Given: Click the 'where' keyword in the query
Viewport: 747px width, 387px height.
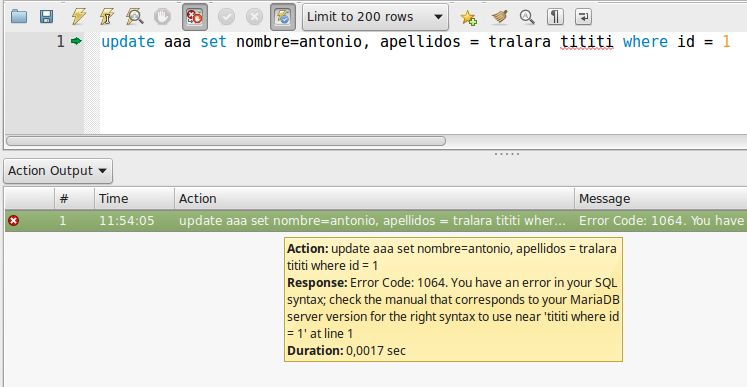Looking at the screenshot, I should [x=646, y=42].
